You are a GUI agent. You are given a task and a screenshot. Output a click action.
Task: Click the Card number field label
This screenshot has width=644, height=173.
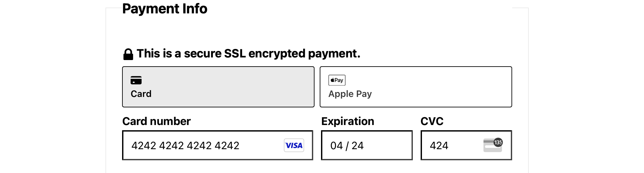tap(156, 121)
